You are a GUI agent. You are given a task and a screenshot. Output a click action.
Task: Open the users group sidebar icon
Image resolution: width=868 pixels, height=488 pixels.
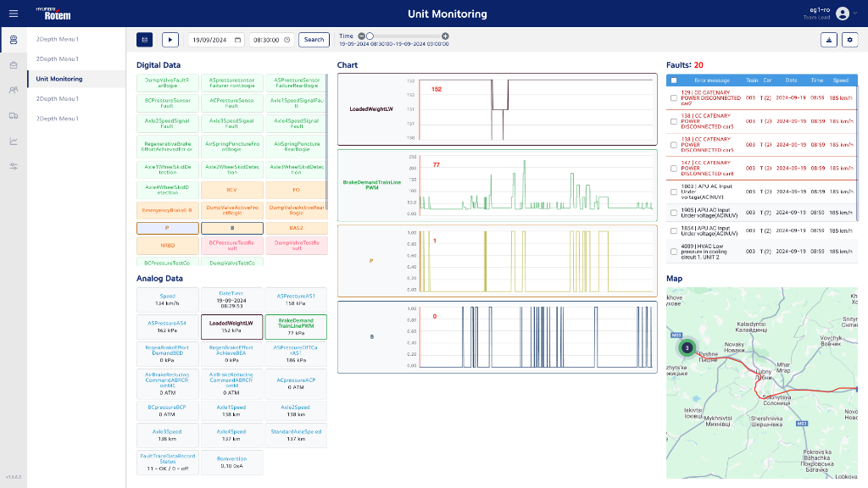coord(13,90)
